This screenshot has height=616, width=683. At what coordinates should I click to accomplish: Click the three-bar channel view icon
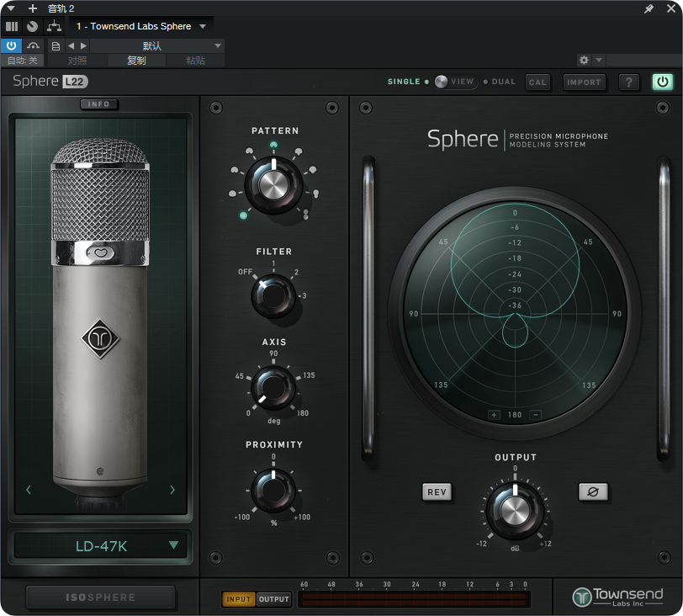(x=12, y=27)
